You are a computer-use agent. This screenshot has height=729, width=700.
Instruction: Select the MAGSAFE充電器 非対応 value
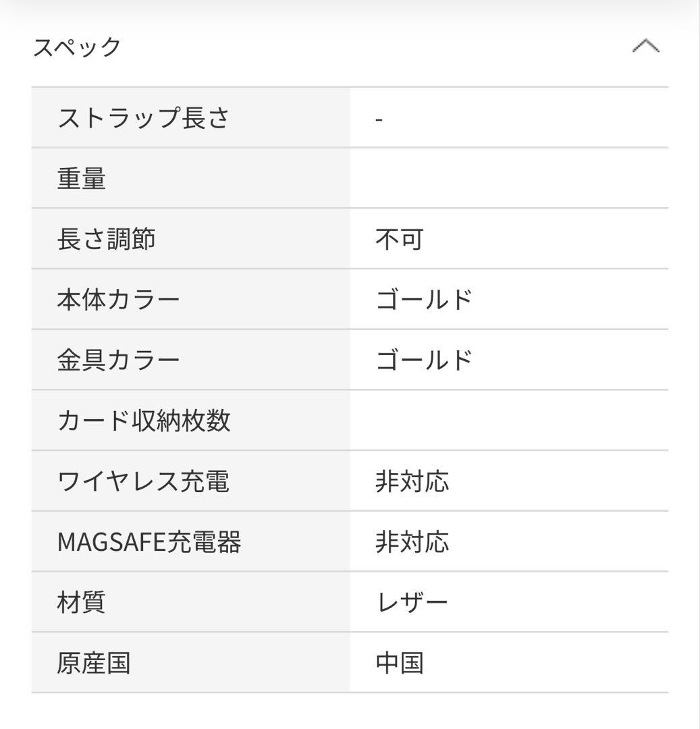[x=412, y=540]
